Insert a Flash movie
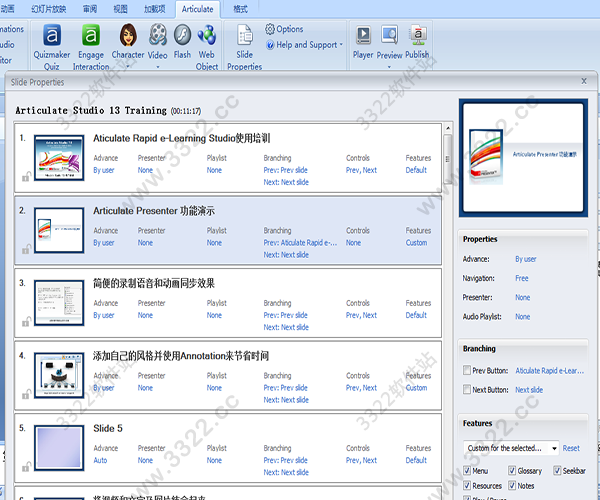 [x=182, y=41]
